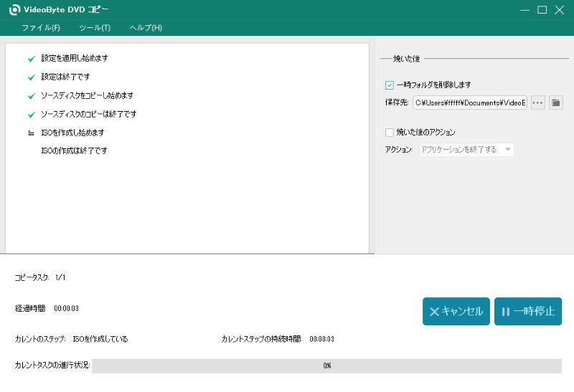The width and height of the screenshot is (574, 392).
Task: Click the コピータスク 1/1 value
Action: pos(60,277)
